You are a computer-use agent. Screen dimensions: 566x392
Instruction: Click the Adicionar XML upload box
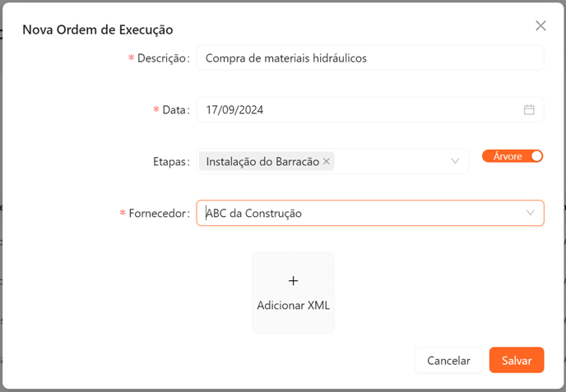(x=293, y=293)
